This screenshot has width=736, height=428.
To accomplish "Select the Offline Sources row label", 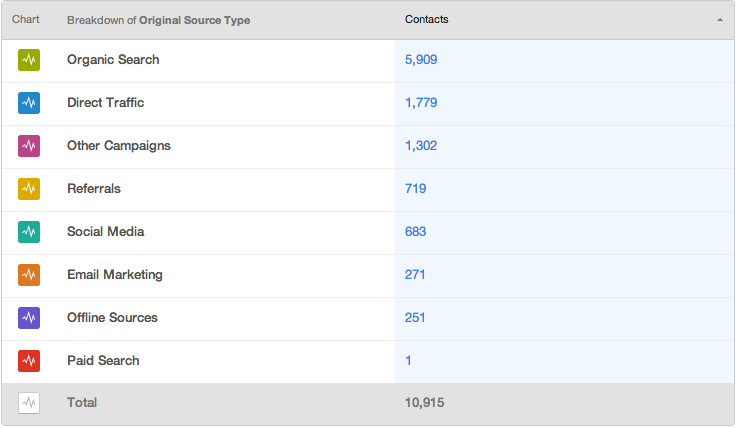I will 112,318.
